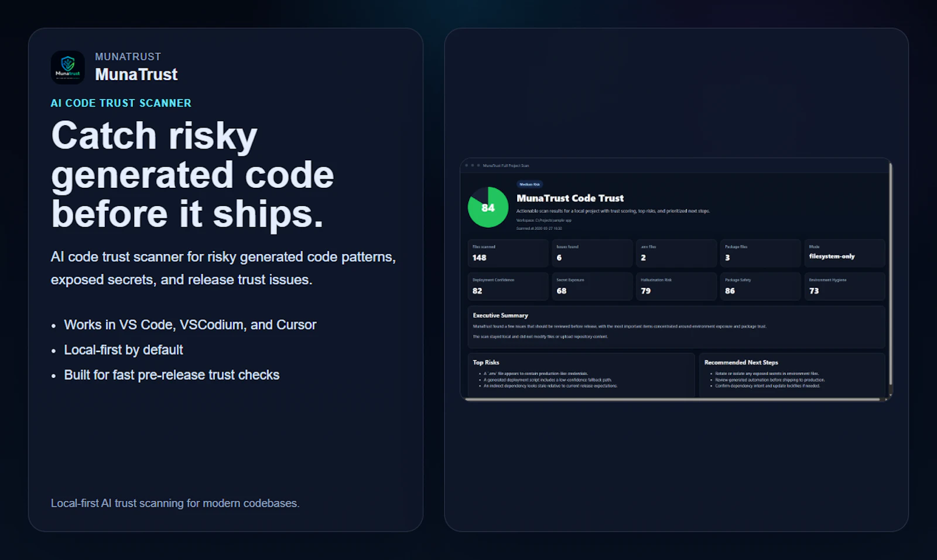
Task: Click the next step about rotating exposed secrets
Action: tap(767, 373)
